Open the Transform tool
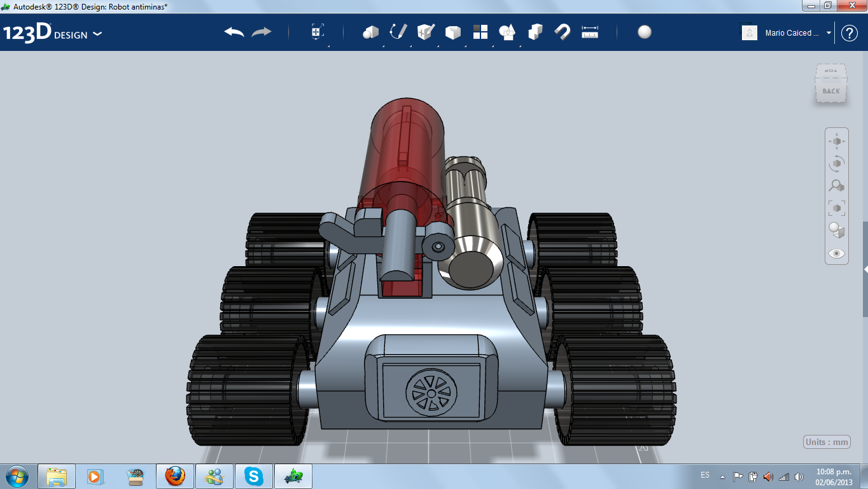868x489 pixels. tap(318, 32)
